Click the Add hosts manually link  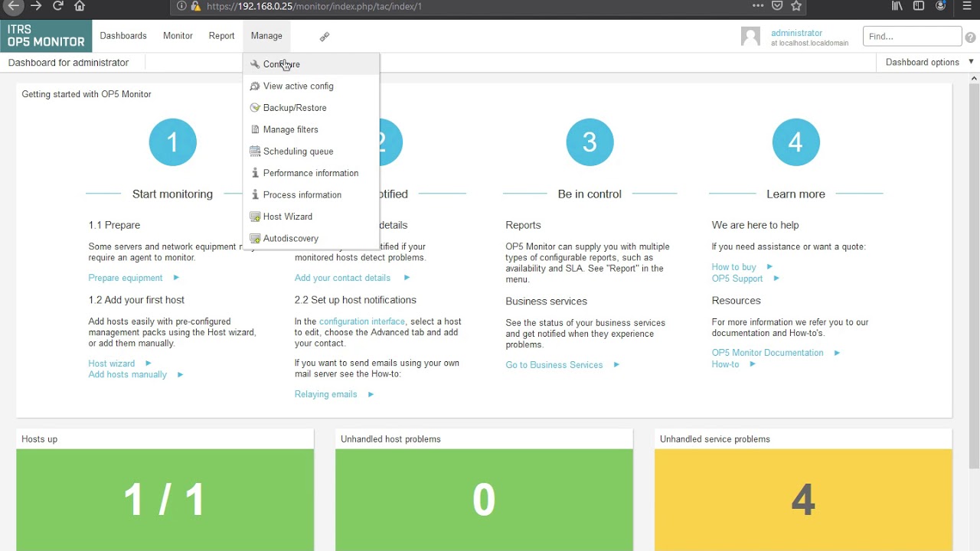tap(127, 374)
